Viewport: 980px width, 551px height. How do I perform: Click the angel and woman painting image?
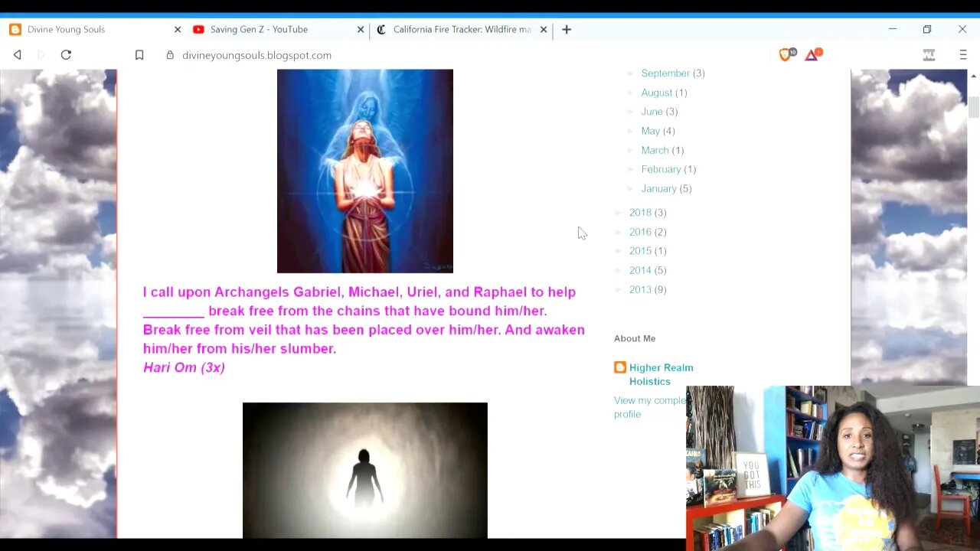[365, 171]
